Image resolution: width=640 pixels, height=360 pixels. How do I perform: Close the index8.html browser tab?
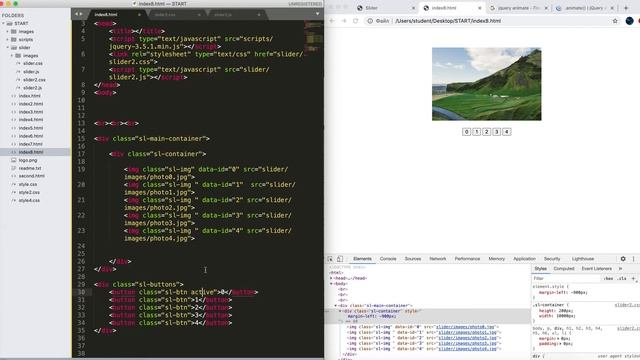pyautogui.click(x=480, y=8)
